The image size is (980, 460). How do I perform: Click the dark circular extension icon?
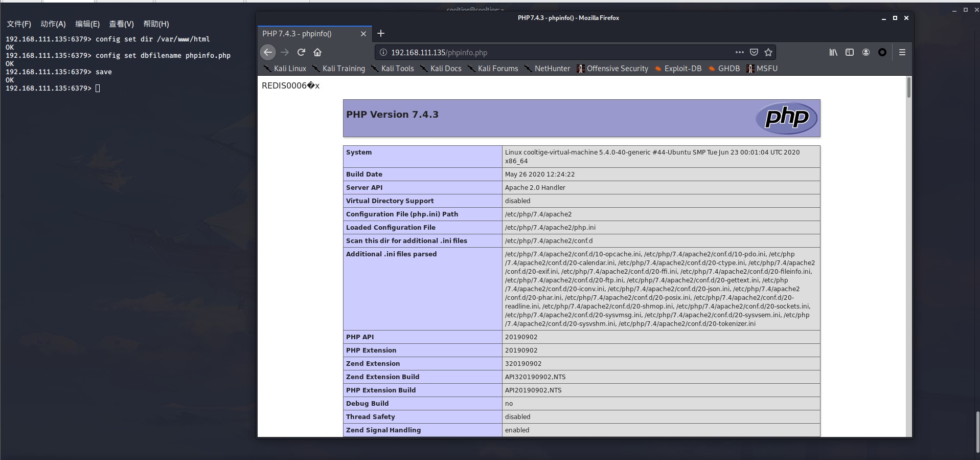point(882,52)
